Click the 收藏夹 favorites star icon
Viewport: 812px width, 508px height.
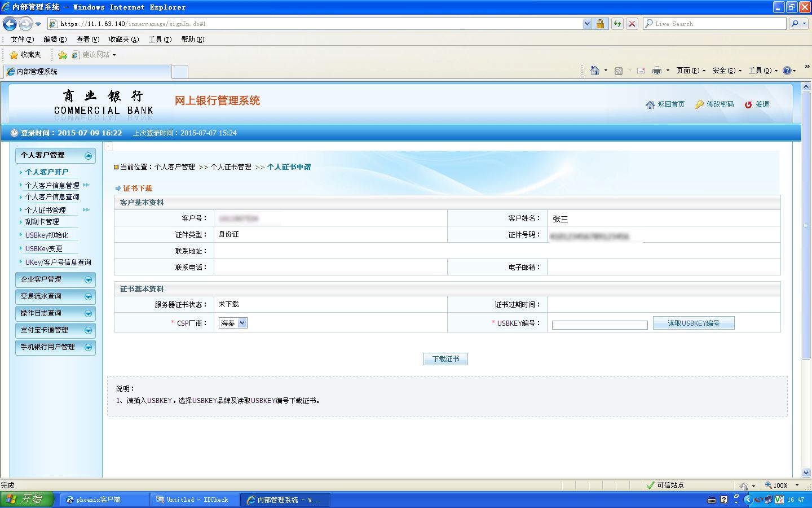(14, 55)
